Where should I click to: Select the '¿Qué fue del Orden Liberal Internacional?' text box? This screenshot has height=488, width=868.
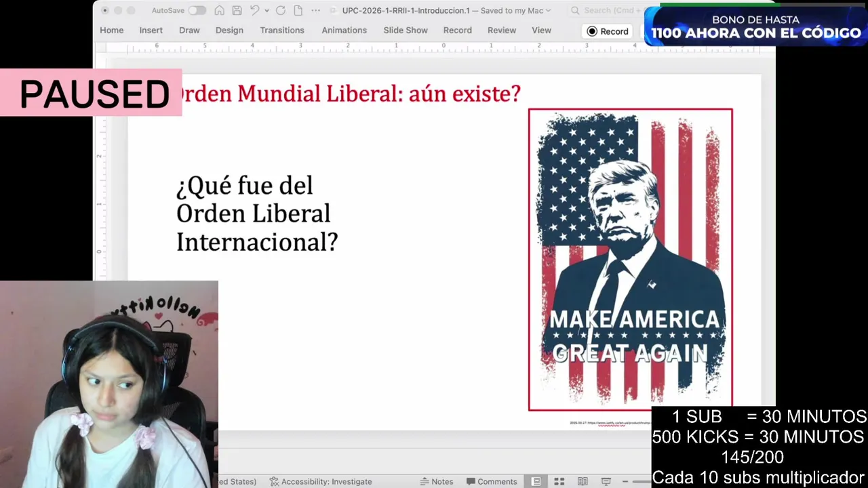pos(257,213)
